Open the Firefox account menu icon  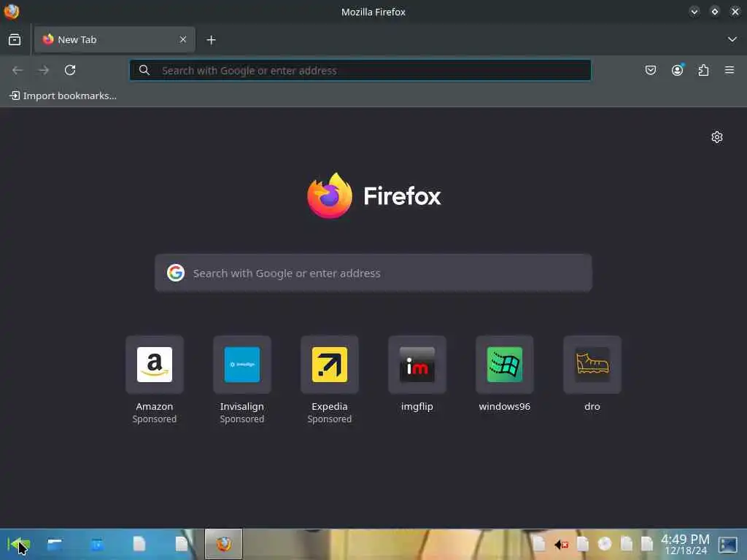coord(678,70)
